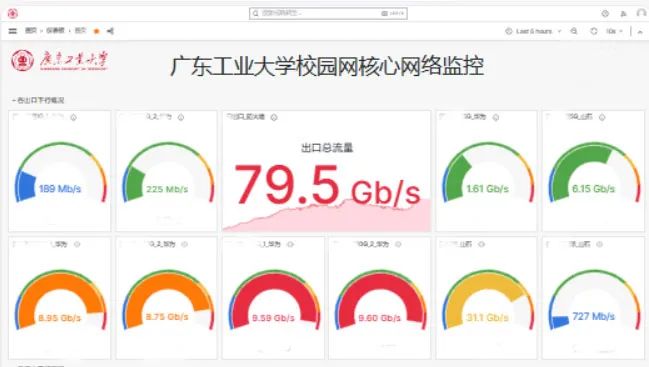
Task: Click info icon on 79.5 Gb/s panel
Action: pos(274,118)
